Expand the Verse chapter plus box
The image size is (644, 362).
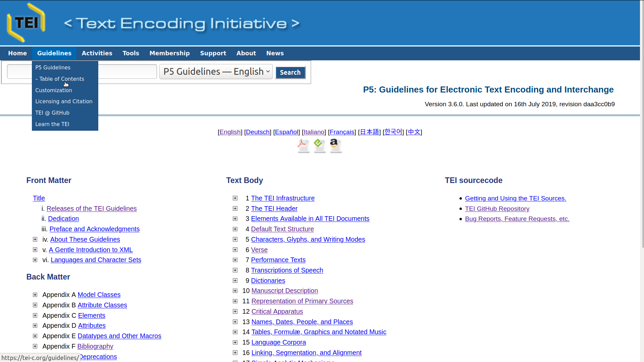click(x=235, y=250)
